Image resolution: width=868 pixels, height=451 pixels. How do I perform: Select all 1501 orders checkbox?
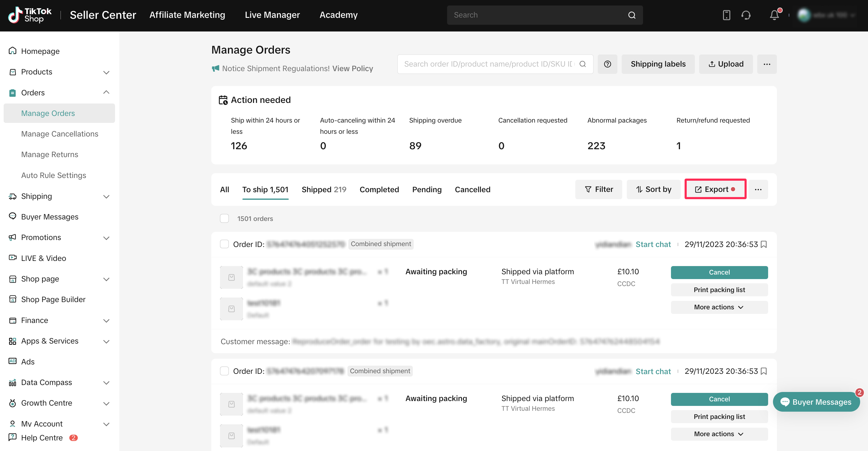point(224,219)
